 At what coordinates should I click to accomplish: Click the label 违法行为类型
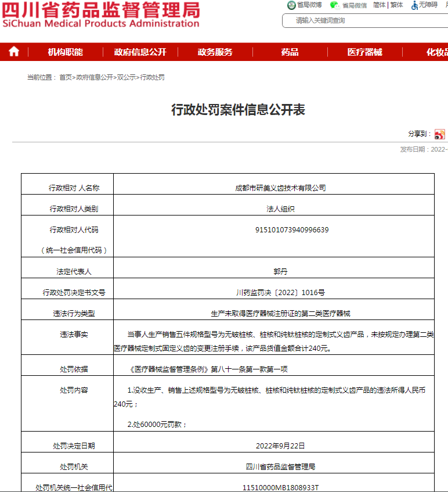click(74, 314)
